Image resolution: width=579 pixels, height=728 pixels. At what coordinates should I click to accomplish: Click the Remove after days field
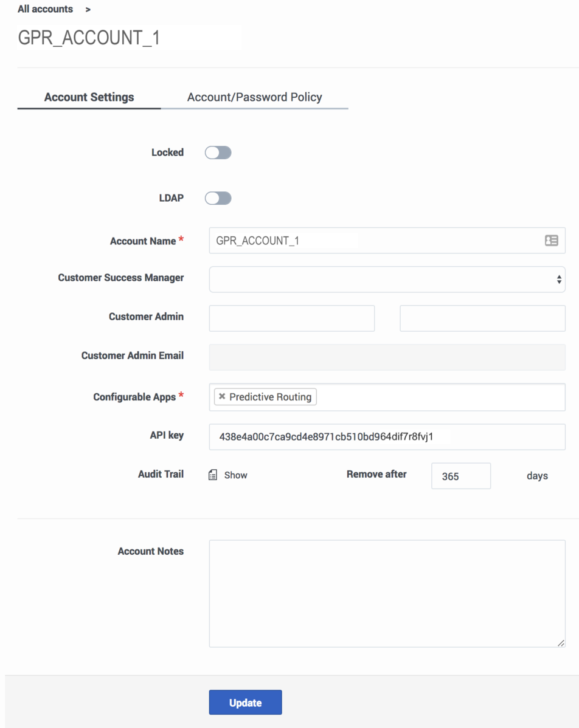tap(460, 476)
